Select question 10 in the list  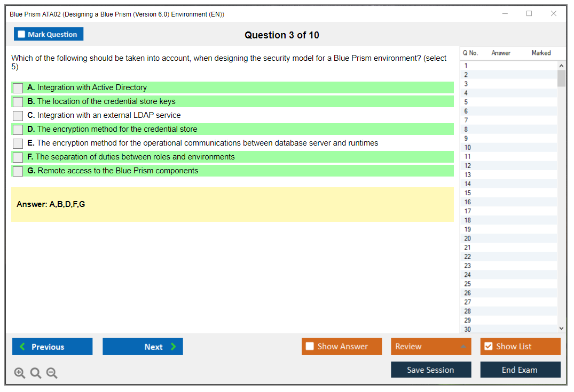(468, 148)
